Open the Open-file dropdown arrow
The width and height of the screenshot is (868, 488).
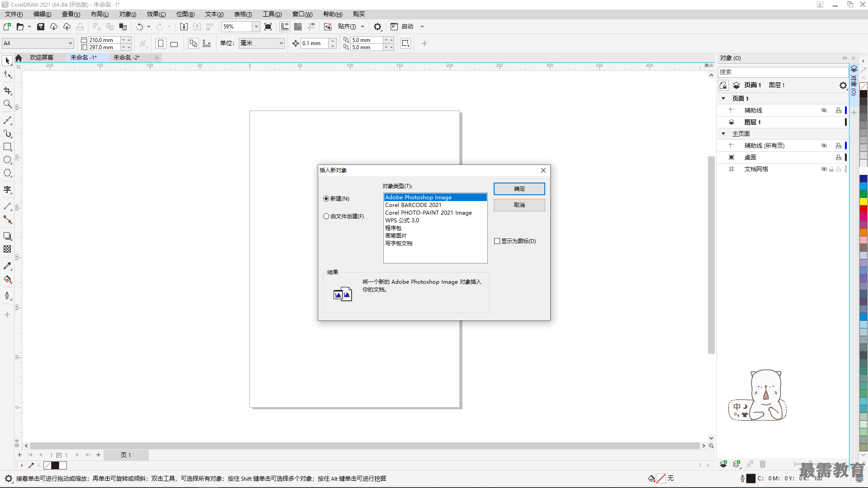click(29, 27)
